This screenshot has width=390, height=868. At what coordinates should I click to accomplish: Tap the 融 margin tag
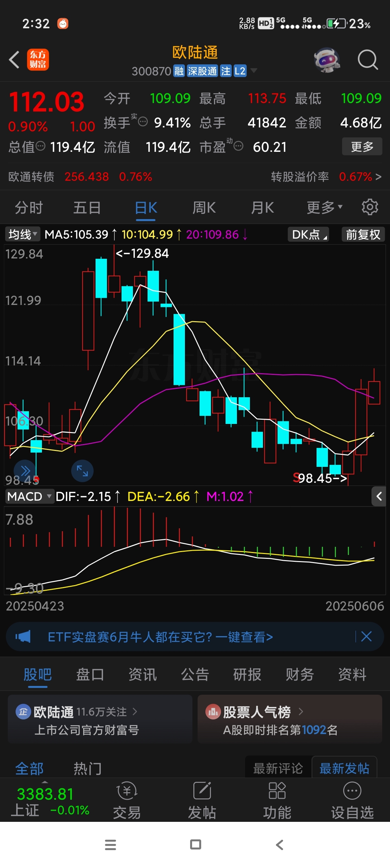179,71
